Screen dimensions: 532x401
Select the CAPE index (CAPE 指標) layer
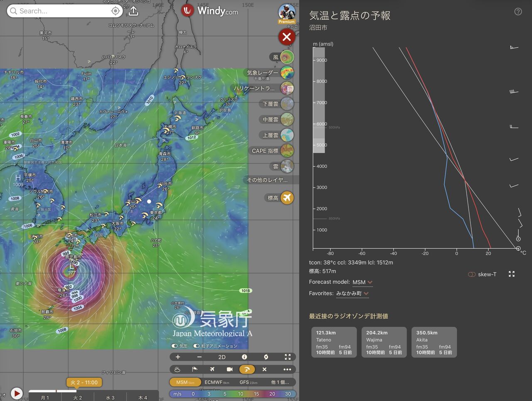tap(287, 151)
